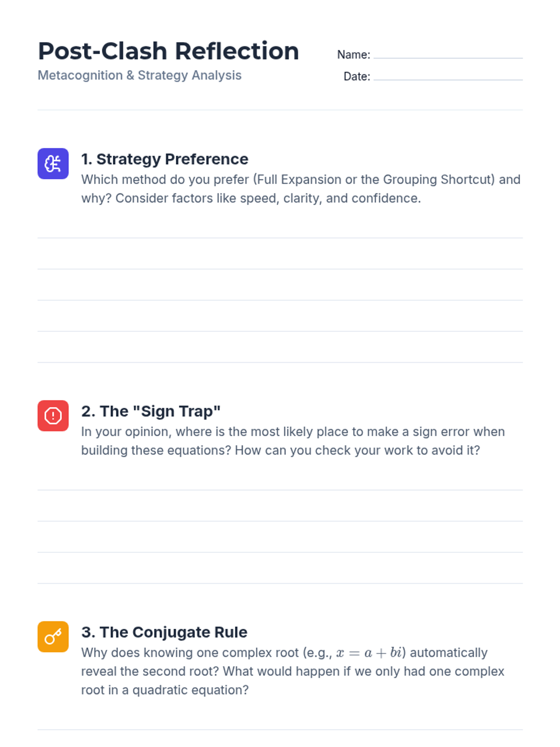Click the 1. Strategy Preference heading
The width and height of the screenshot is (560, 747).
(x=165, y=159)
